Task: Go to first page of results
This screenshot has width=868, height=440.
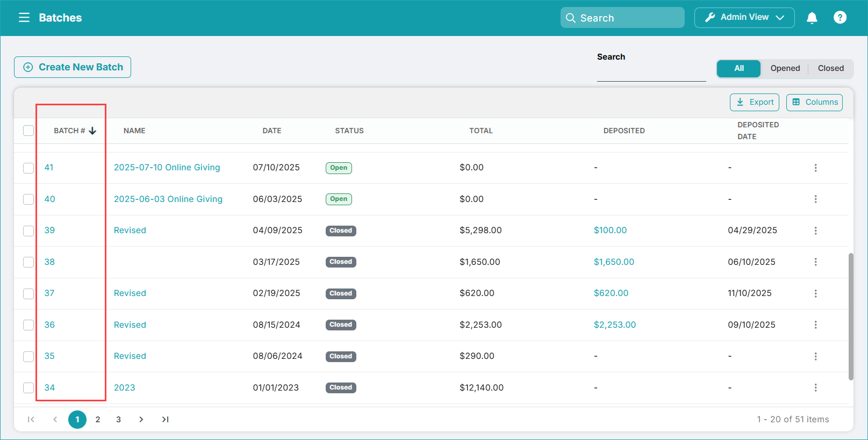Action: point(31,419)
